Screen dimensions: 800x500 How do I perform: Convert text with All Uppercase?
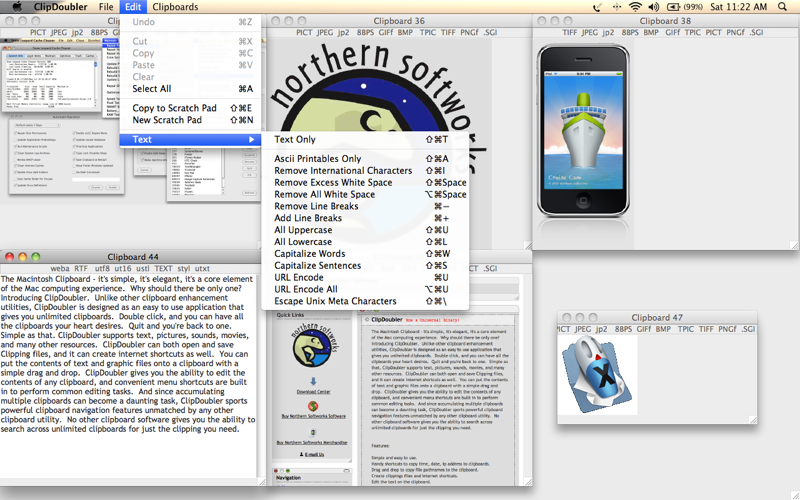pyautogui.click(x=365, y=230)
